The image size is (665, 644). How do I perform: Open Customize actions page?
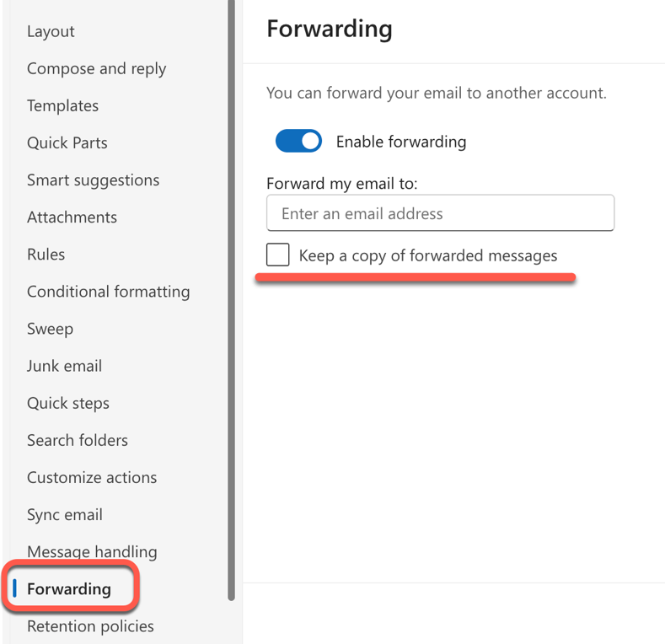coord(91,477)
